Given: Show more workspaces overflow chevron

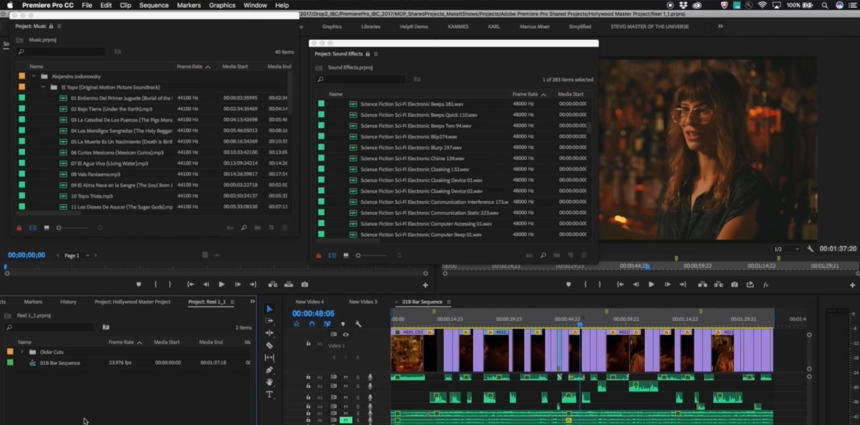Looking at the screenshot, I should tap(720, 26).
